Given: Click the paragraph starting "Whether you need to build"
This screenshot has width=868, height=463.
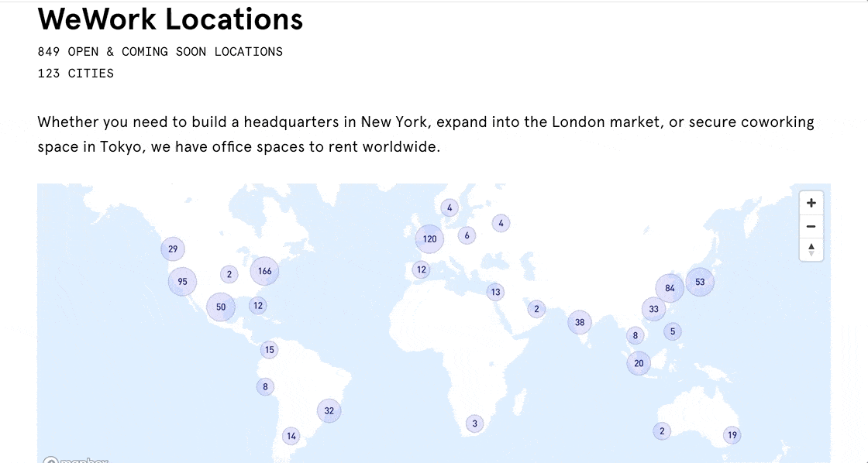Looking at the screenshot, I should 425,134.
